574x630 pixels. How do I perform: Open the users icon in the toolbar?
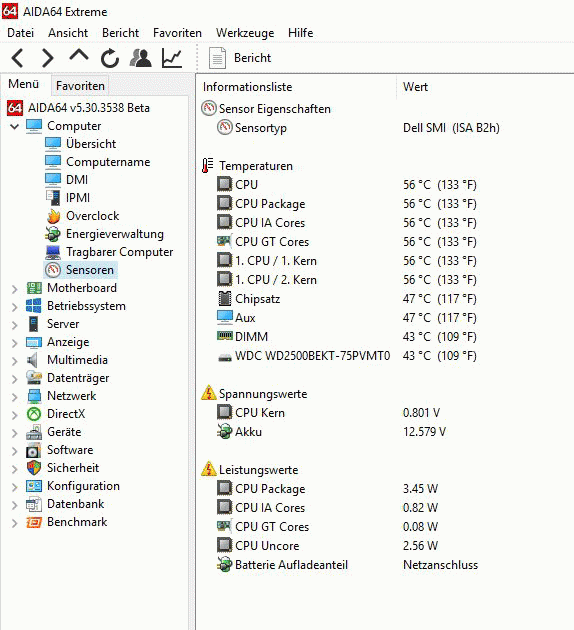click(x=141, y=58)
